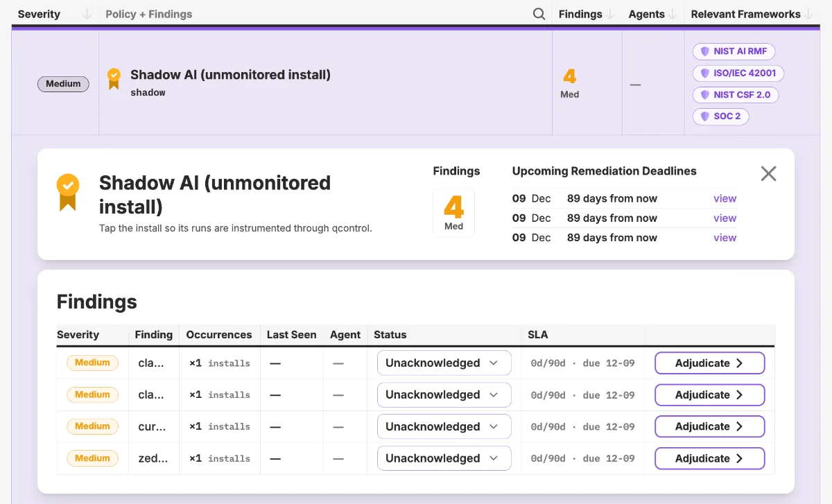Screen dimensions: 832x504
Task: Click the Finding column header
Action: [154, 334]
